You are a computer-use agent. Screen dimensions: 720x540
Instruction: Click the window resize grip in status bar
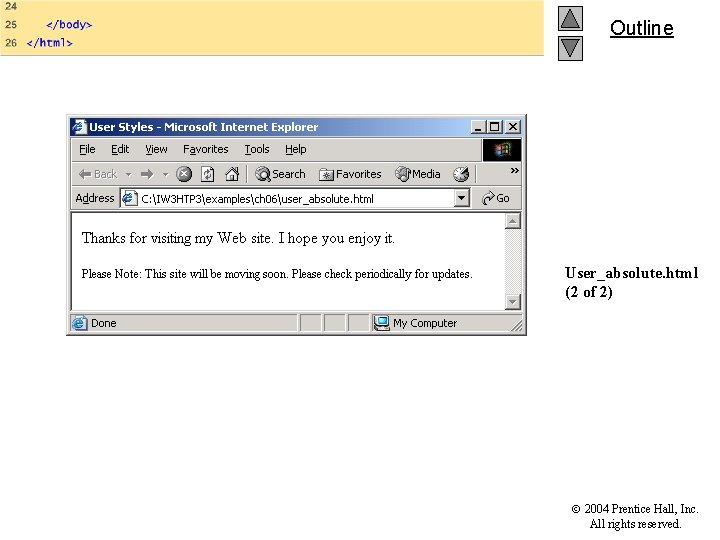pyautogui.click(x=517, y=325)
